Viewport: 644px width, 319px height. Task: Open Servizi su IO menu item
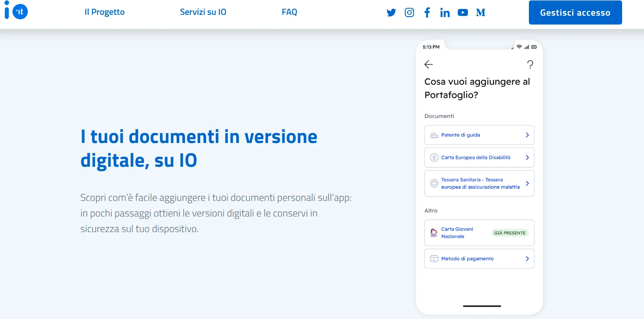[x=203, y=12]
